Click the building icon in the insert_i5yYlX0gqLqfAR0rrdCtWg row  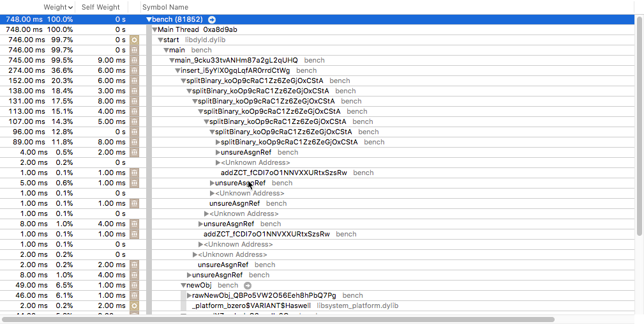pos(134,71)
